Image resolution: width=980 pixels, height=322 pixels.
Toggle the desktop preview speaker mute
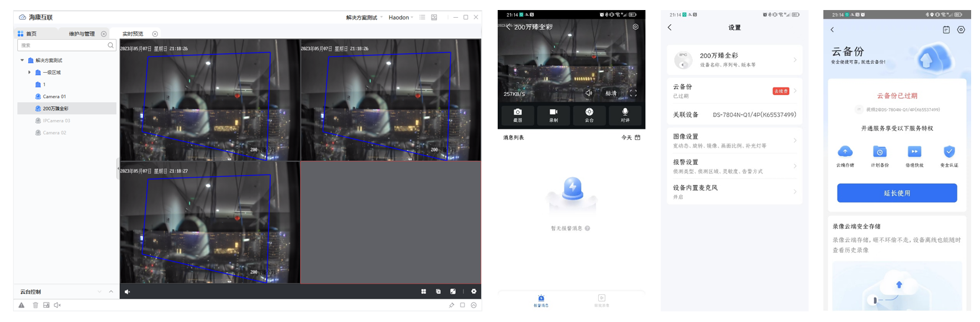127,291
